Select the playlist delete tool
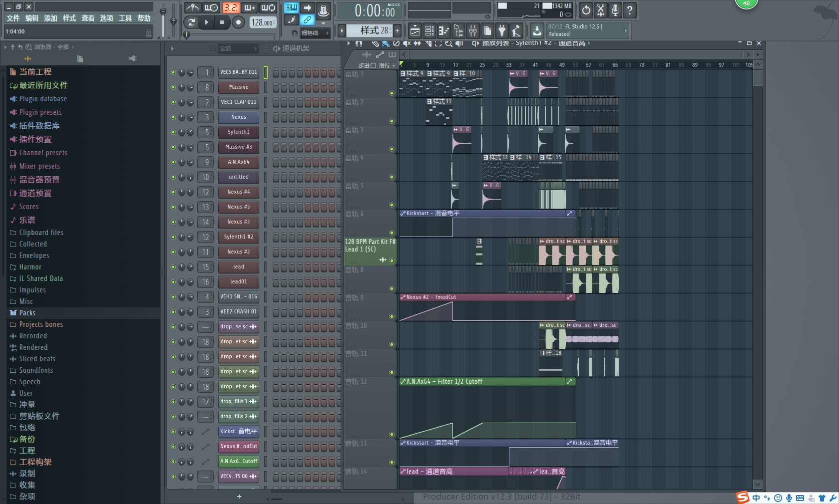This screenshot has width=839, height=504. pyautogui.click(x=396, y=43)
